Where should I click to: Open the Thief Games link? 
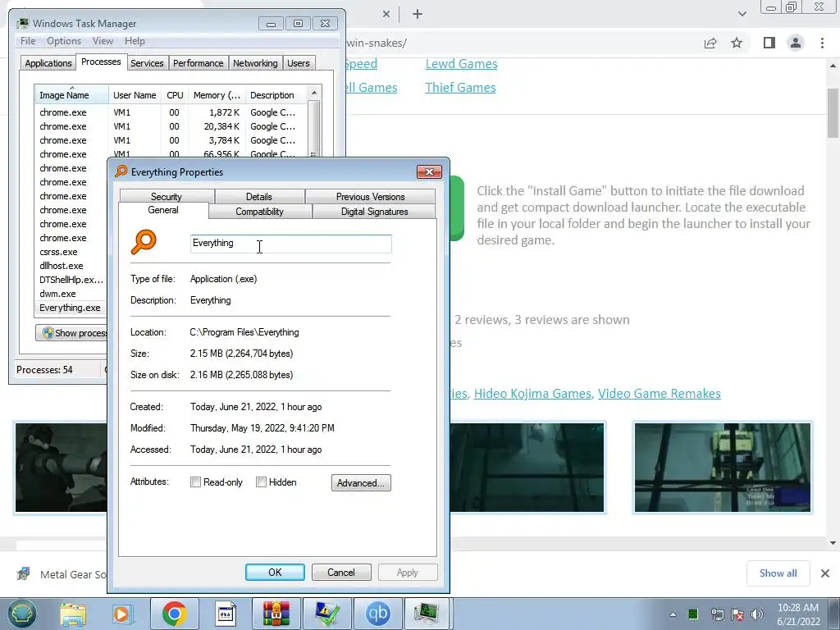coord(460,87)
